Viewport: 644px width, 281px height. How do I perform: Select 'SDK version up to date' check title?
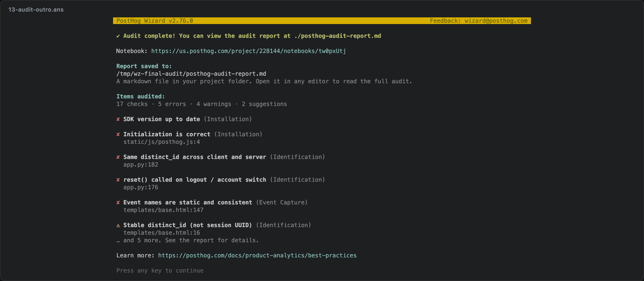click(x=162, y=119)
